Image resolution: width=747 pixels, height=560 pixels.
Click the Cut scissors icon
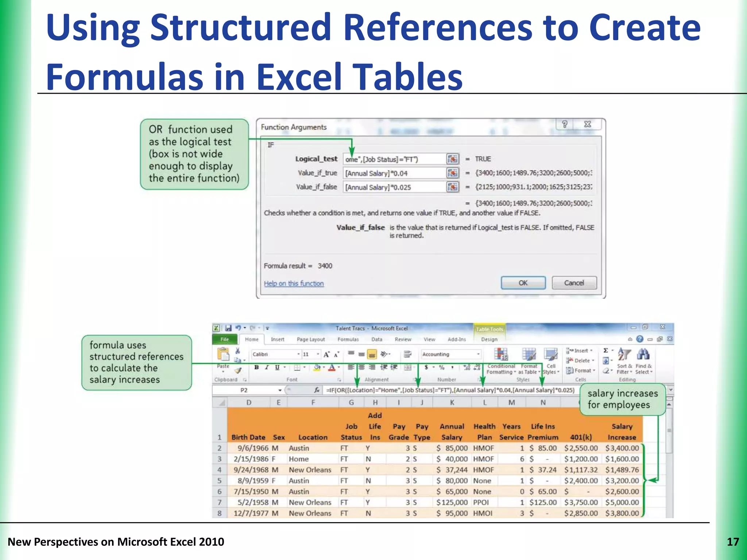[x=237, y=351]
